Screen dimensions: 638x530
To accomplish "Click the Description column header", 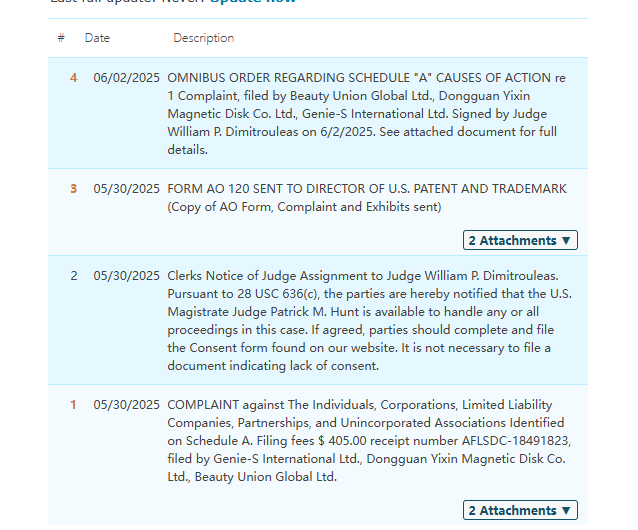I will [x=203, y=38].
